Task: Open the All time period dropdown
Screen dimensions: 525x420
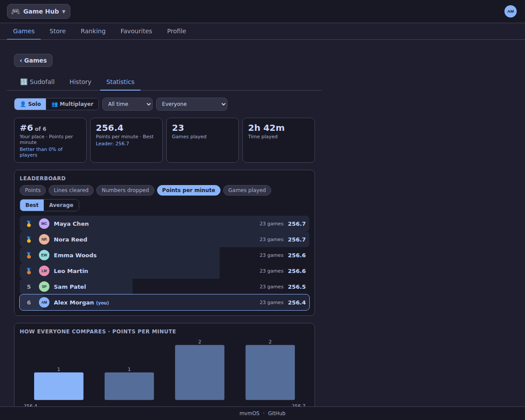Action: [x=127, y=104]
